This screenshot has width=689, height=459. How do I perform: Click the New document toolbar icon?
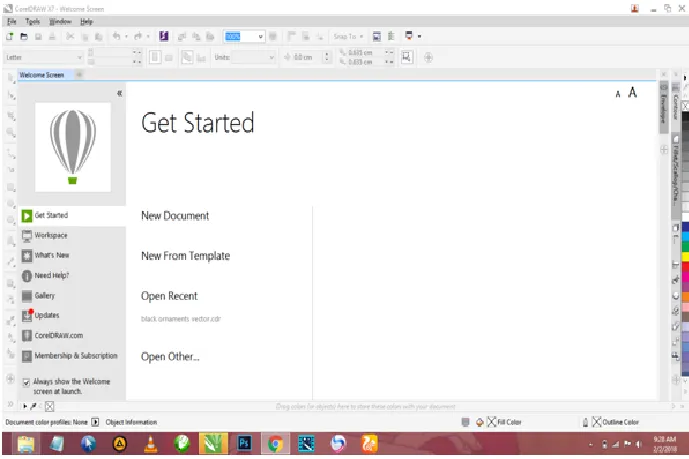pos(10,36)
